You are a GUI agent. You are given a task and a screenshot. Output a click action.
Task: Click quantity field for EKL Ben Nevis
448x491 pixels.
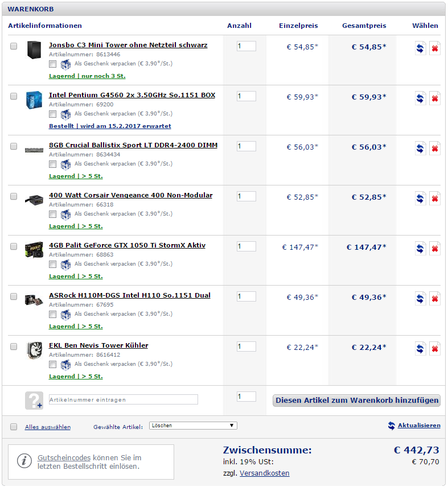coord(246,346)
